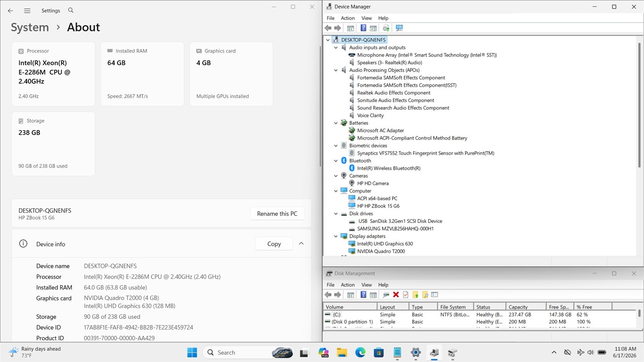Collapse the Cameras category

(x=336, y=176)
